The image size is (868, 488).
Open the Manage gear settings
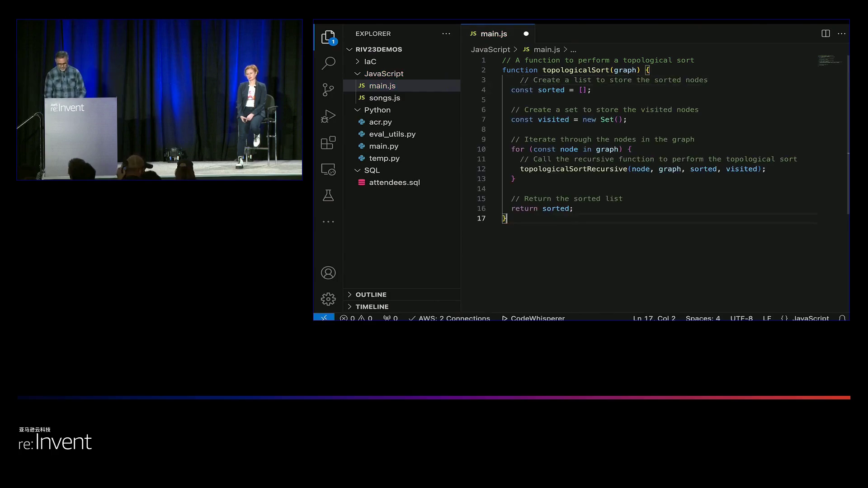pos(328,299)
